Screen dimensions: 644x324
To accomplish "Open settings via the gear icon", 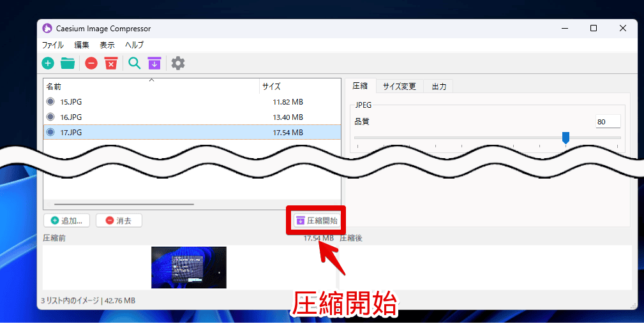I will [178, 63].
